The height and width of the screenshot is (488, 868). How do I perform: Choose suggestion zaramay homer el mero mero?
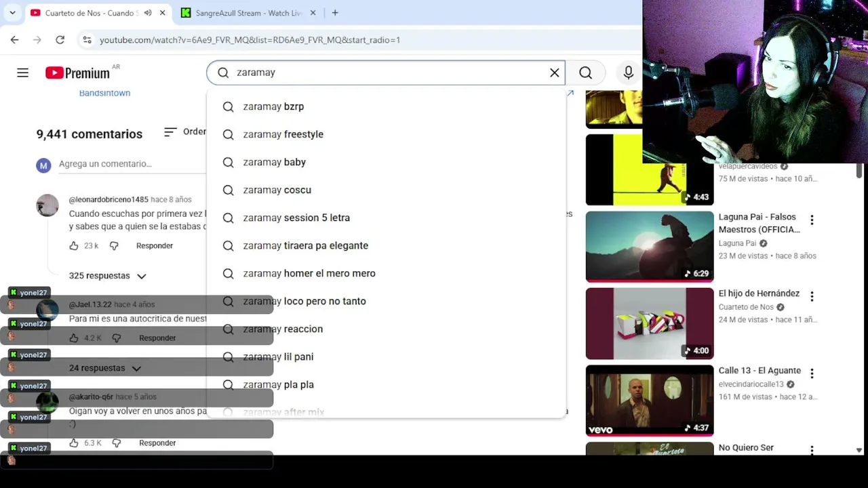pos(386,273)
